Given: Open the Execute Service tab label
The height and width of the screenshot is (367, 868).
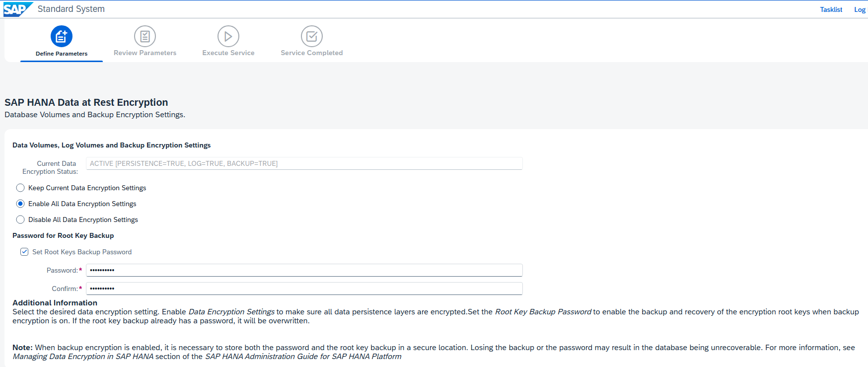Looking at the screenshot, I should point(228,53).
